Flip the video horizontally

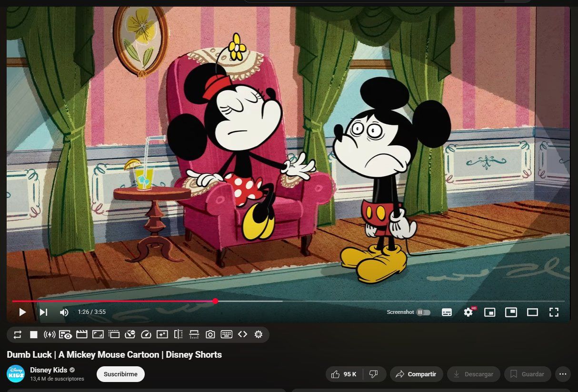[x=179, y=335]
